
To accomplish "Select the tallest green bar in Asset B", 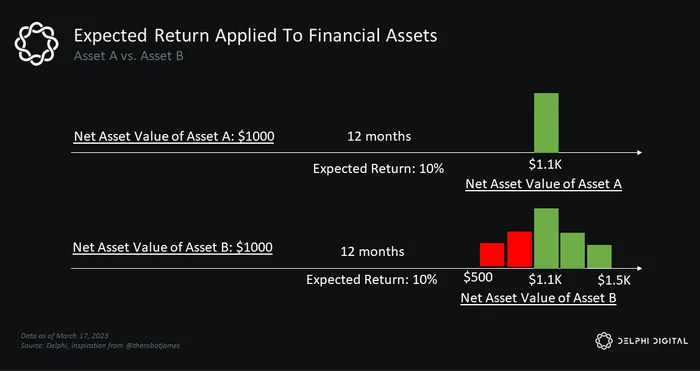I will click(546, 238).
